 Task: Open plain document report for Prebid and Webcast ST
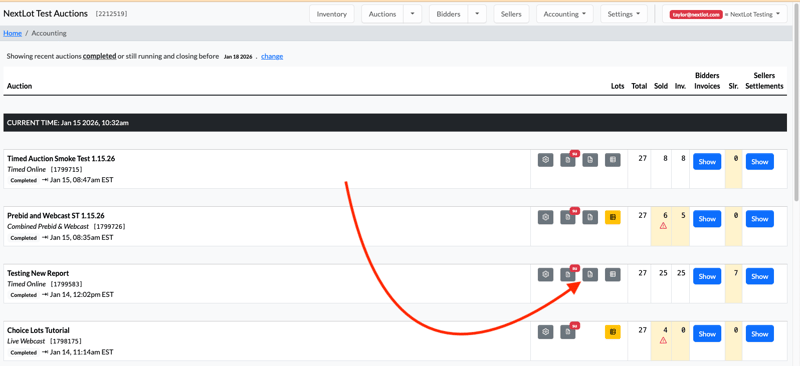590,217
